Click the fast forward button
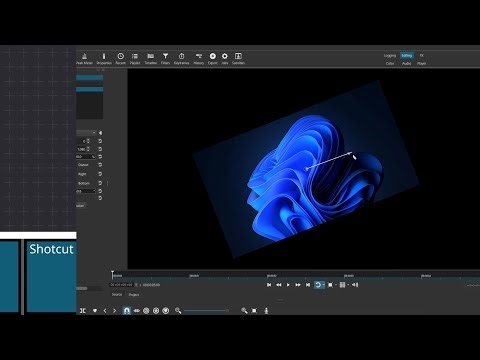The height and width of the screenshot is (360, 480). pos(298,285)
